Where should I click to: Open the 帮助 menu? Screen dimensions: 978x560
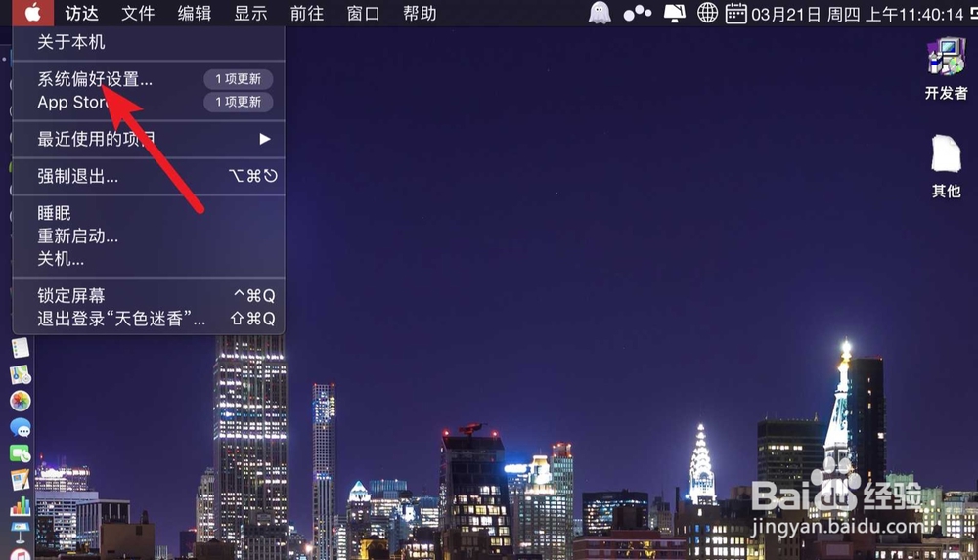point(420,13)
